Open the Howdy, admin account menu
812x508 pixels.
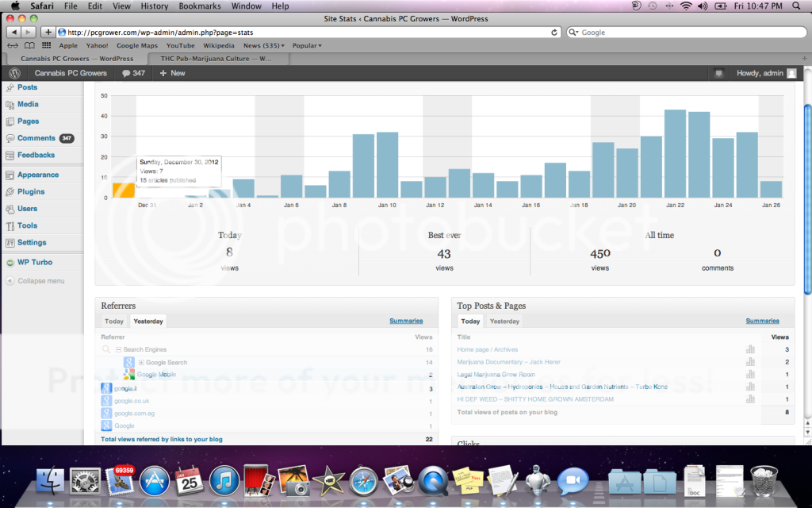point(767,73)
